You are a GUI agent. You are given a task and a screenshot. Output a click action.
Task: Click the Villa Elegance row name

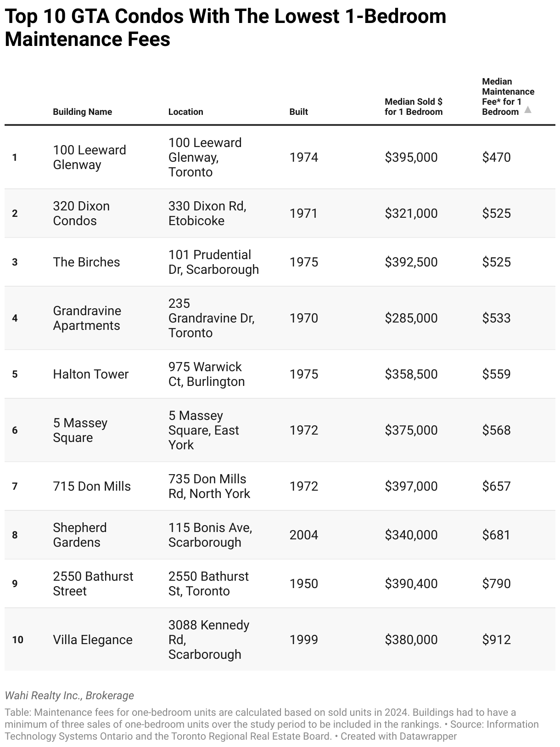coord(93,639)
